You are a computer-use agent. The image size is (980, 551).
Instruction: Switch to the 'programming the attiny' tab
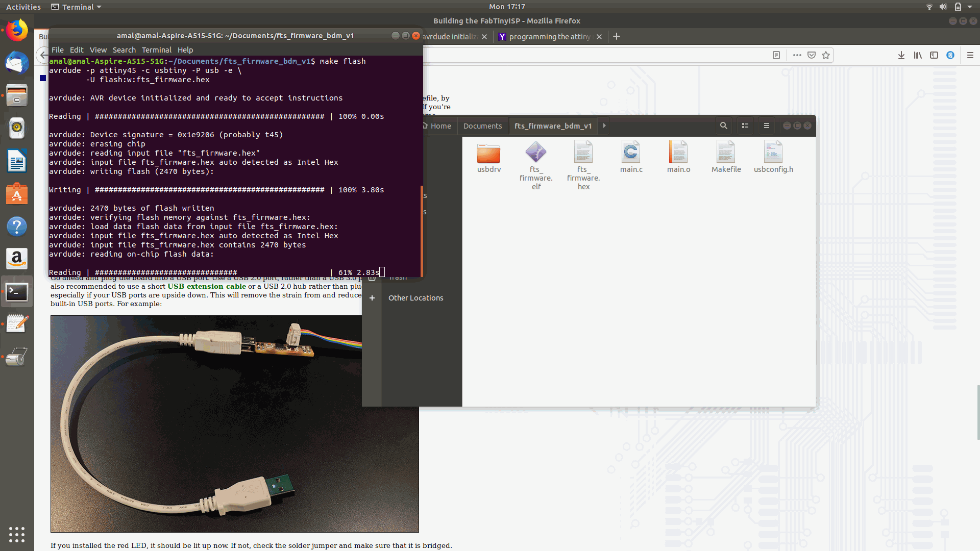(549, 37)
